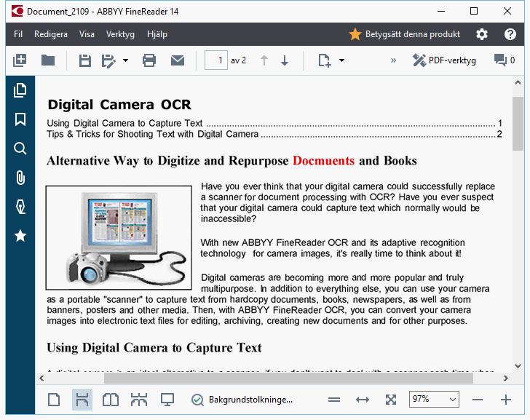Click the vertical scrollbar down arrow
Viewport: 530px width, 420px height.
[x=518, y=365]
